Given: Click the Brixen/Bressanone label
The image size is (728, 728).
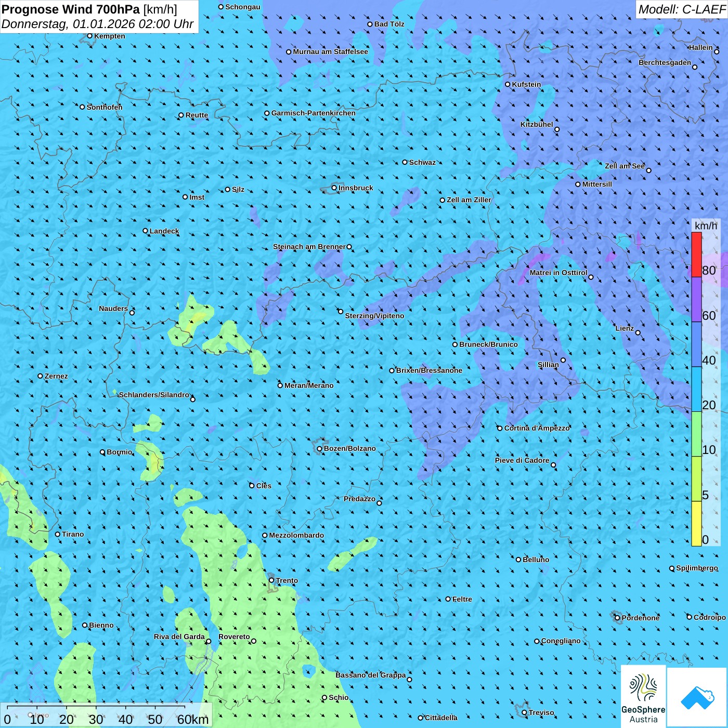Looking at the screenshot, I should [429, 370].
